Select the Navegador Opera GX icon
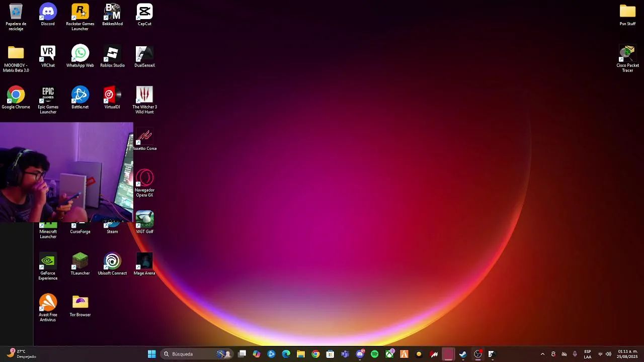644x362 pixels. pos(144,184)
